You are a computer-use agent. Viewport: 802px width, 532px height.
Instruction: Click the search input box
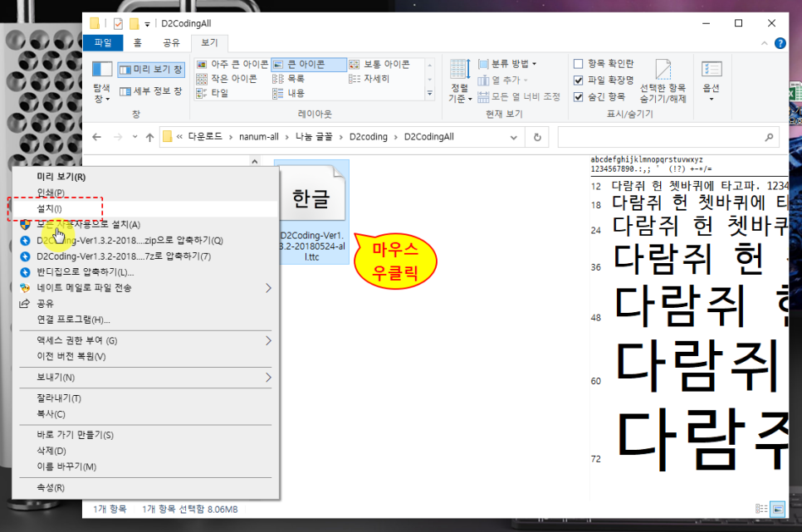click(x=660, y=137)
